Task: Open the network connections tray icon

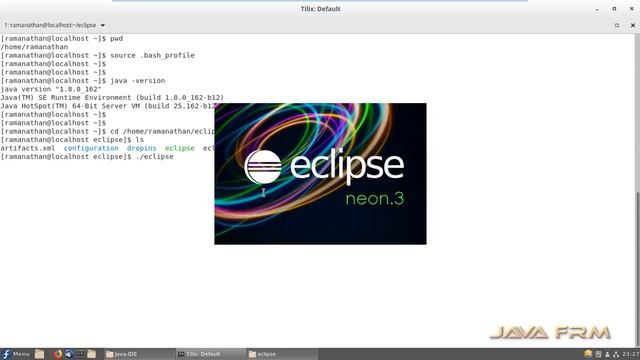Action: coord(616,354)
